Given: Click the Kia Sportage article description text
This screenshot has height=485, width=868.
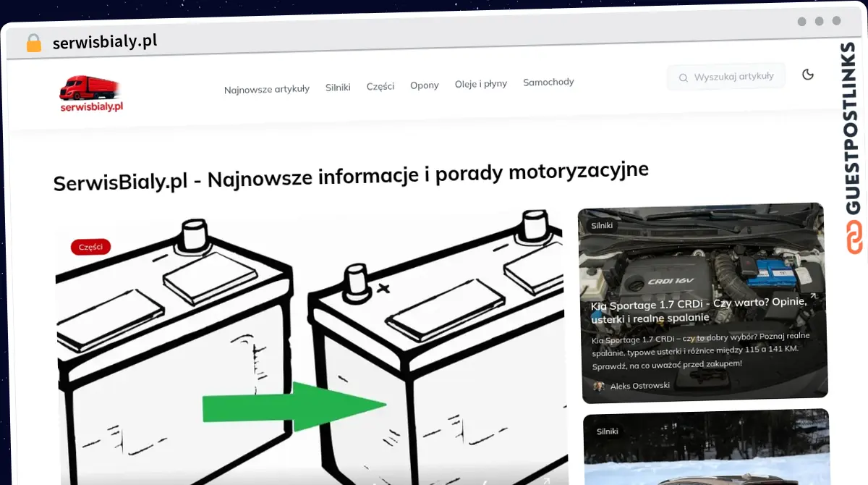Looking at the screenshot, I should click(x=700, y=350).
